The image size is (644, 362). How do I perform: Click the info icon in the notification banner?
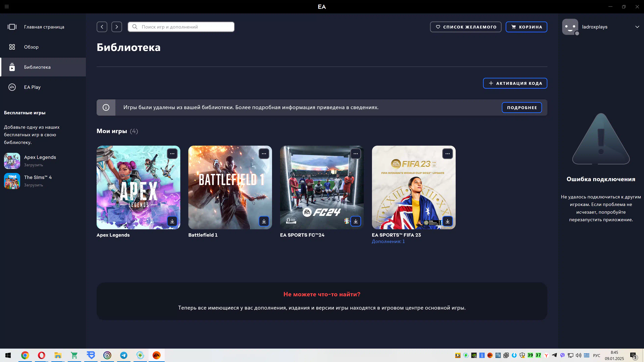(106, 107)
